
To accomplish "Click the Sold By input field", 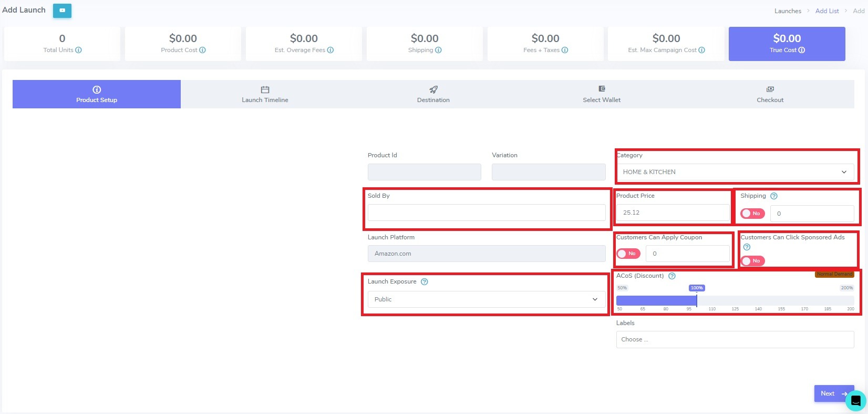I will pos(486,213).
